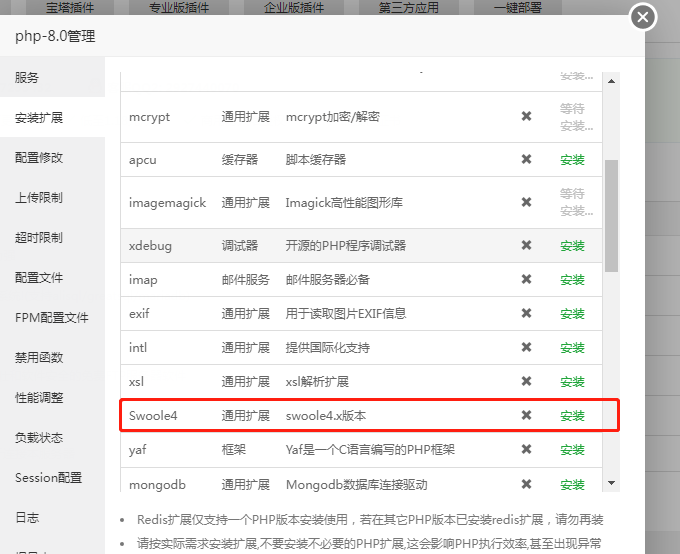Click description '用于读取图片EXIF信息'
The height and width of the screenshot is (554, 680).
click(x=346, y=313)
